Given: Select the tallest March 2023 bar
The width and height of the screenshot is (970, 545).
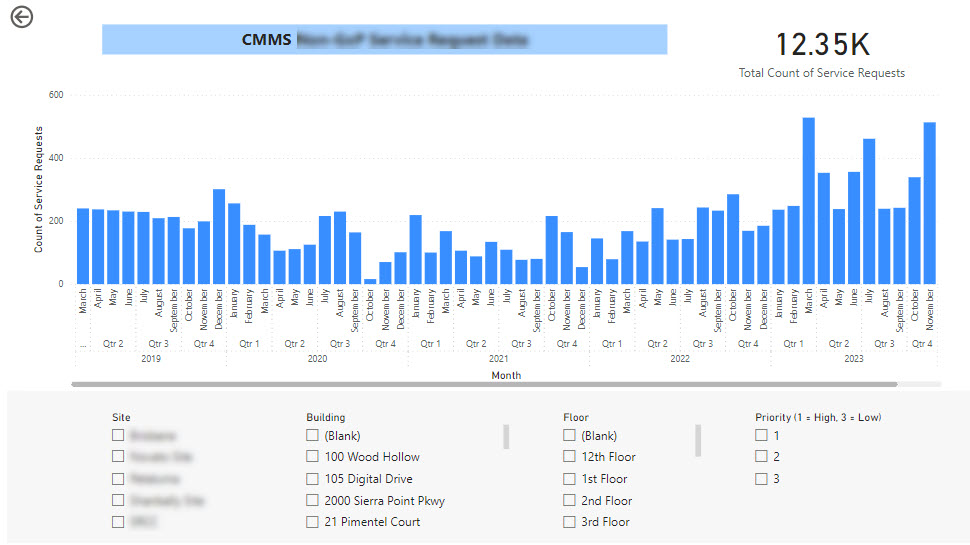Looking at the screenshot, I should pyautogui.click(x=808, y=201).
